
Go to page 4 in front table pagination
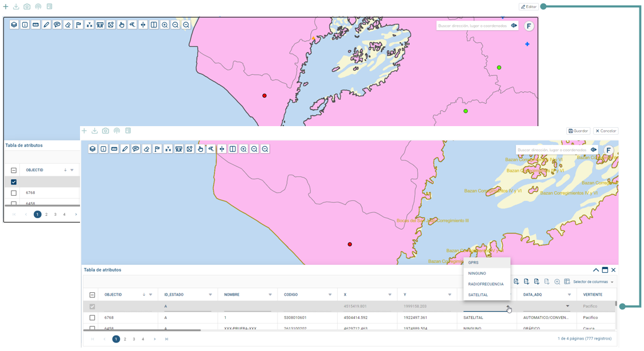pyautogui.click(x=143, y=339)
